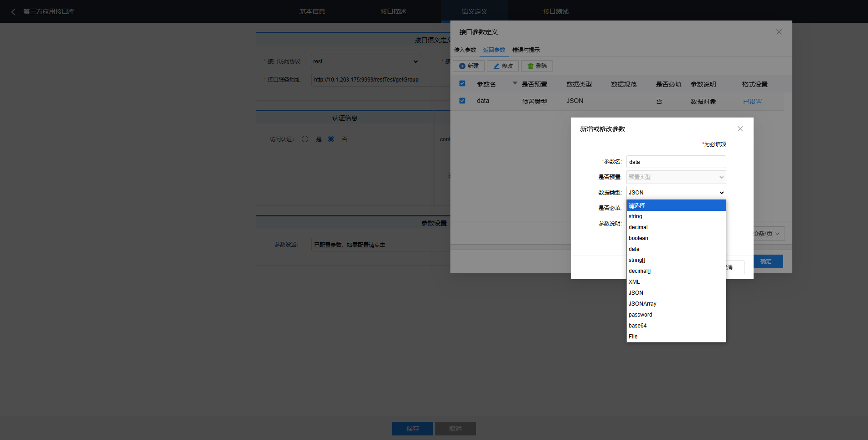Open the 错误与提示 tab
Image resolution: width=868 pixels, height=440 pixels.
526,50
